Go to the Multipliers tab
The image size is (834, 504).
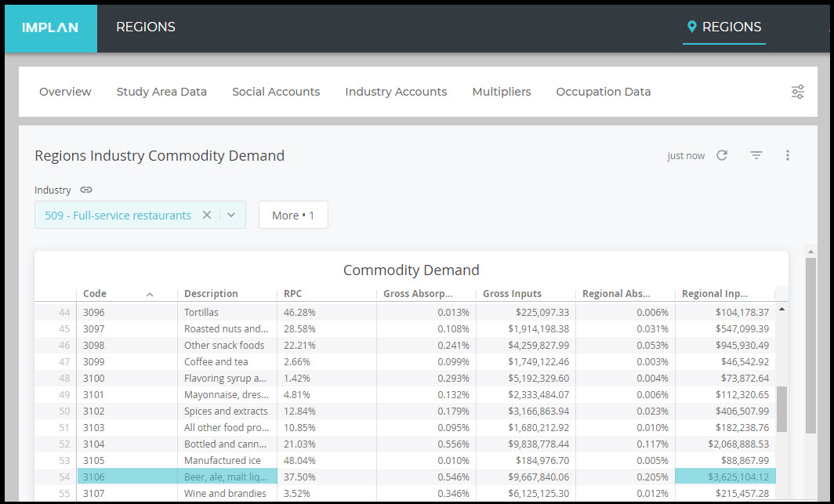tap(501, 92)
